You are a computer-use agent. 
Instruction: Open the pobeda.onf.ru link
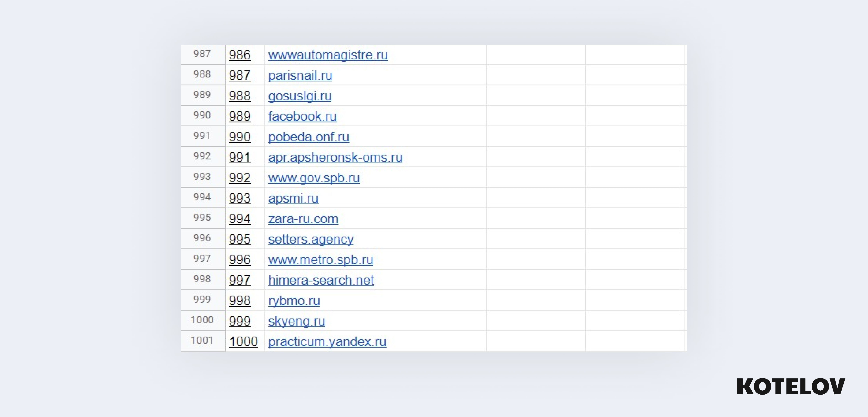[308, 137]
